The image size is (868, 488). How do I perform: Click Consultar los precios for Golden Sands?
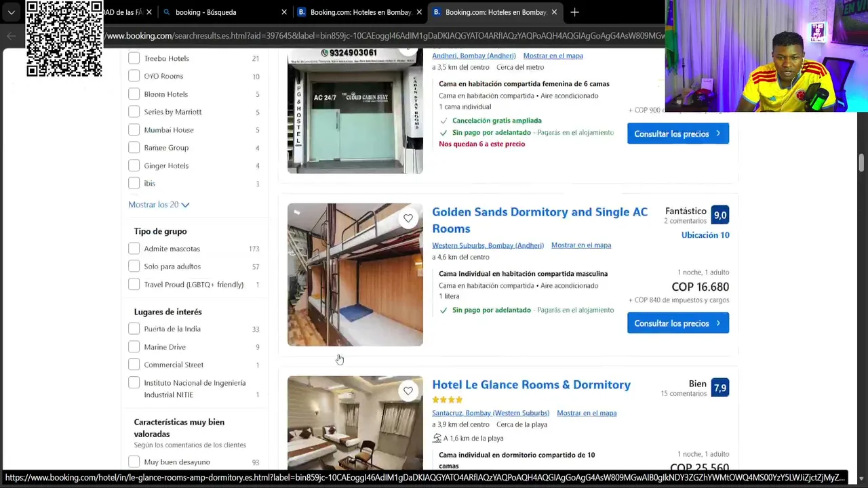[678, 323]
